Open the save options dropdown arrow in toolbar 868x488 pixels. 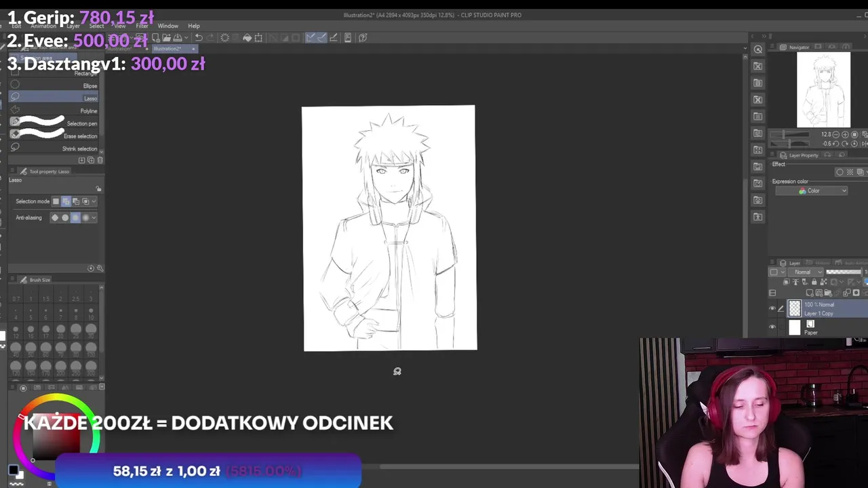186,37
